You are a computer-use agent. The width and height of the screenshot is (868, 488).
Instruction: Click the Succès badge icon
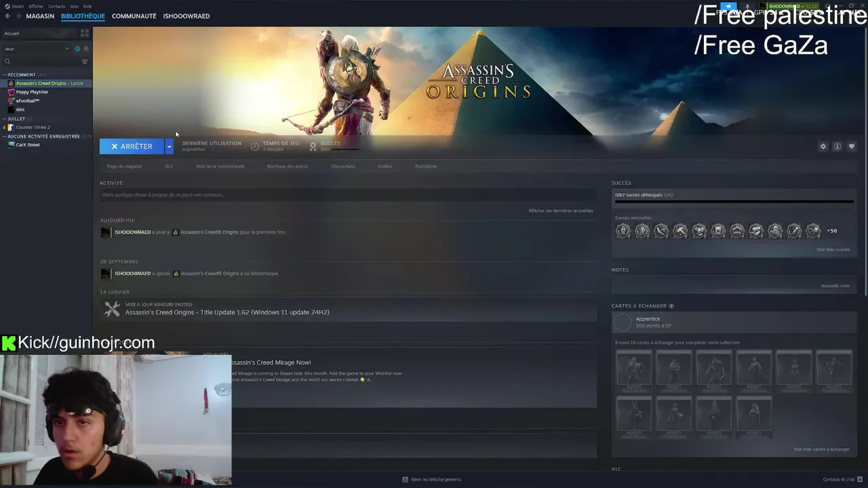(x=313, y=146)
